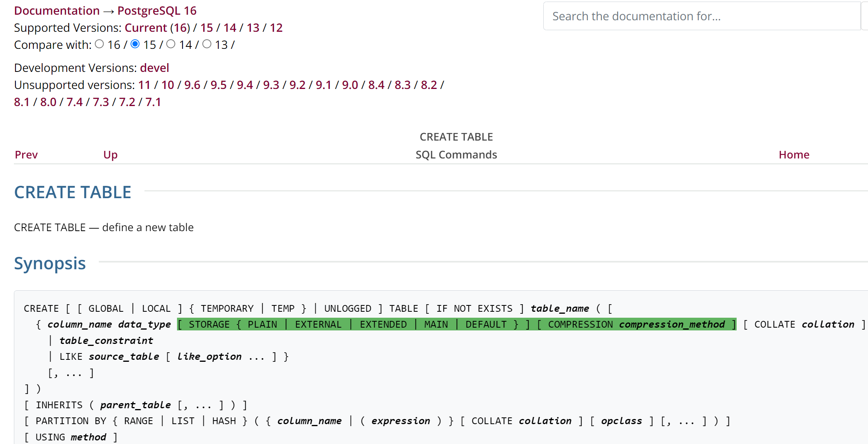The height and width of the screenshot is (444, 868).
Task: Click the Up navigation link
Action: (x=110, y=154)
